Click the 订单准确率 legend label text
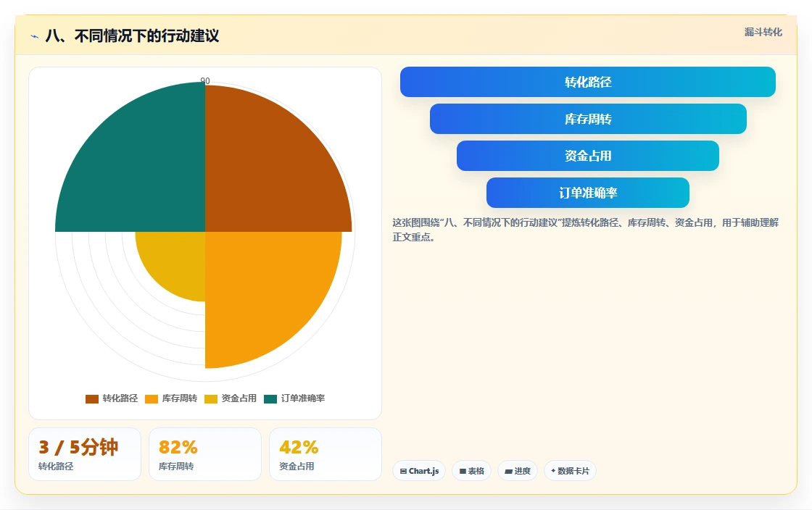Screen dimensions: 812x510 [303, 398]
